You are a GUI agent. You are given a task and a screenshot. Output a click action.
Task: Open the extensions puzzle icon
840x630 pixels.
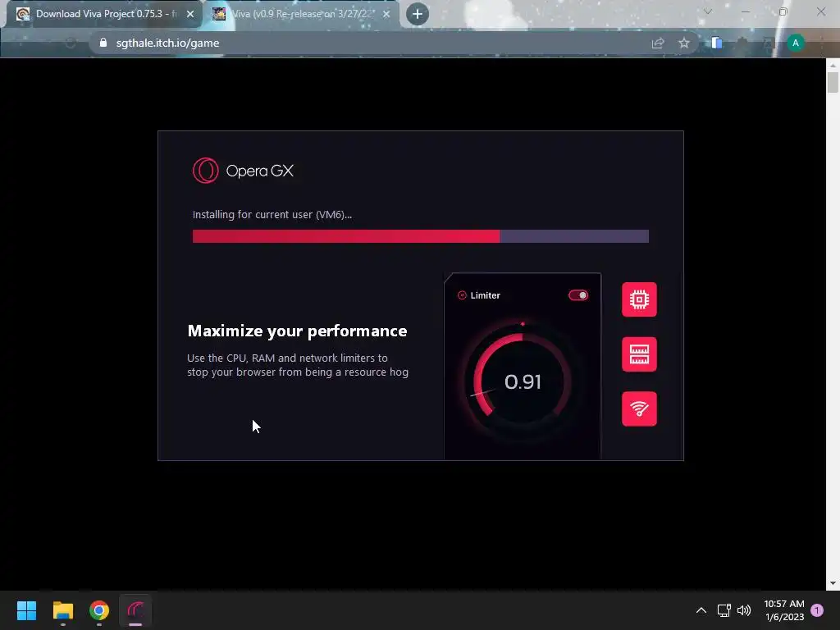pos(742,43)
